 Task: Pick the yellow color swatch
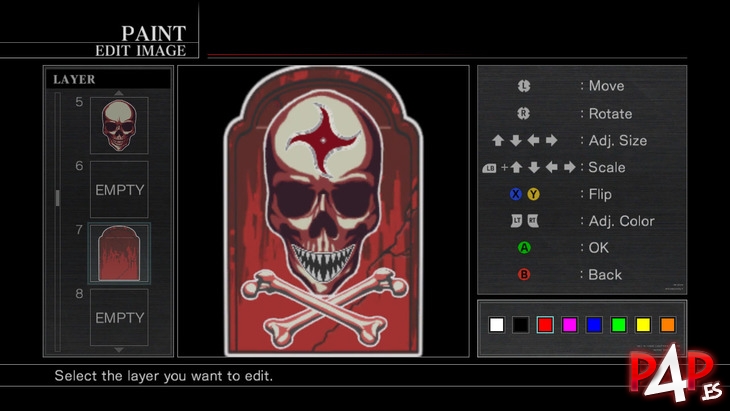pos(643,324)
